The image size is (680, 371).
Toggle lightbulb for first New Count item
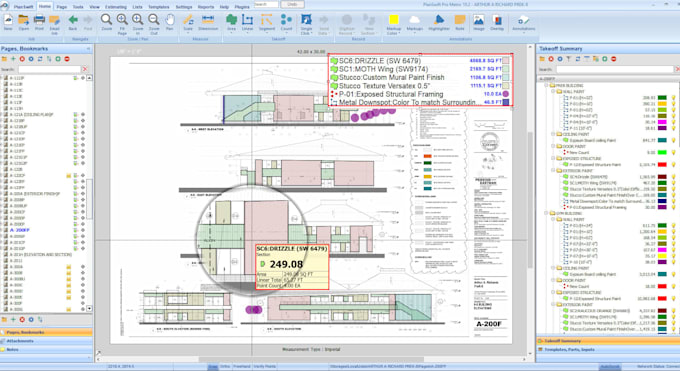tap(673, 153)
